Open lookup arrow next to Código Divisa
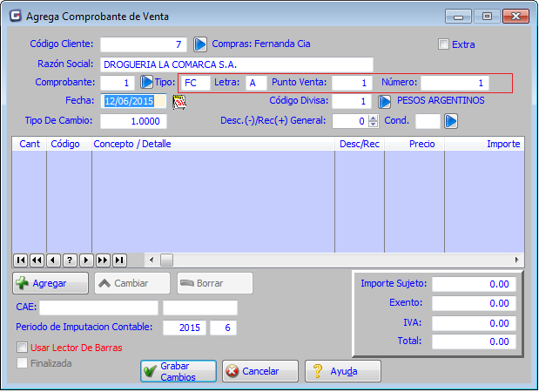Screen dimensions: 539x392 tap(384, 101)
